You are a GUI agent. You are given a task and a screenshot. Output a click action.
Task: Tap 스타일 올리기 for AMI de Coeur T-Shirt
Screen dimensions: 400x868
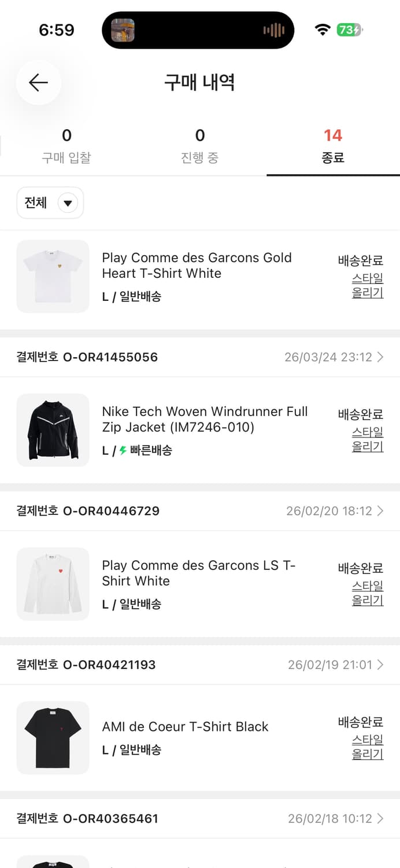368,747
